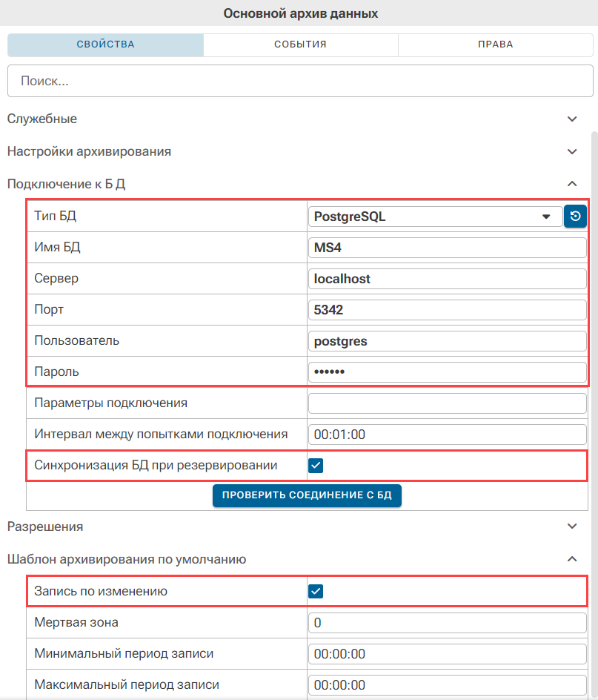This screenshot has height=700, width=598.
Task: Click the Порт field showing 5342
Action: (x=447, y=310)
